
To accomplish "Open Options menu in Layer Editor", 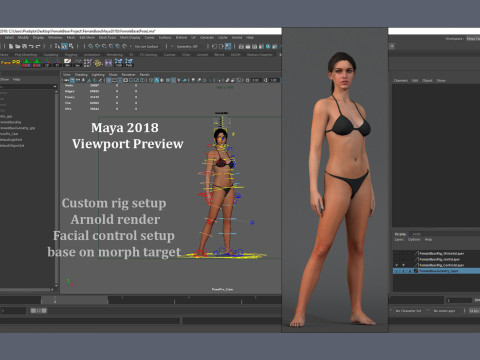I will [414, 240].
